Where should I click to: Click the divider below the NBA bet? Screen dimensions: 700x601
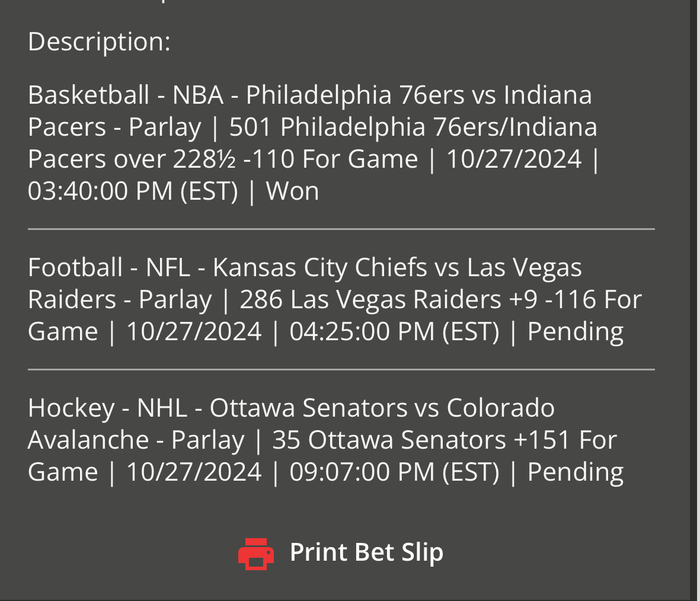341,229
